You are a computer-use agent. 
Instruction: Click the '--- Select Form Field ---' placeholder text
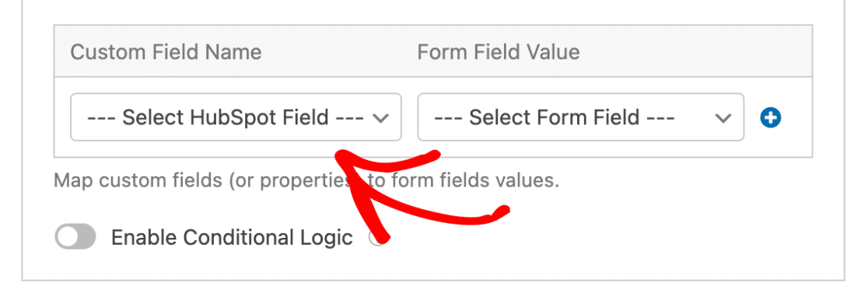pos(554,117)
